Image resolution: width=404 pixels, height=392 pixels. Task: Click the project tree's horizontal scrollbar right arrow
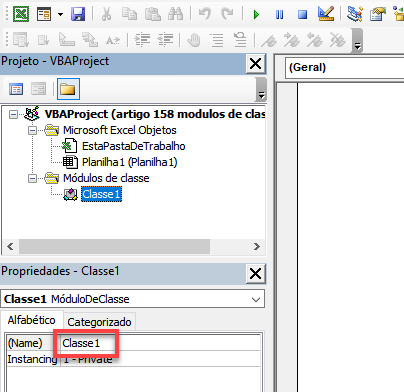[x=256, y=247]
